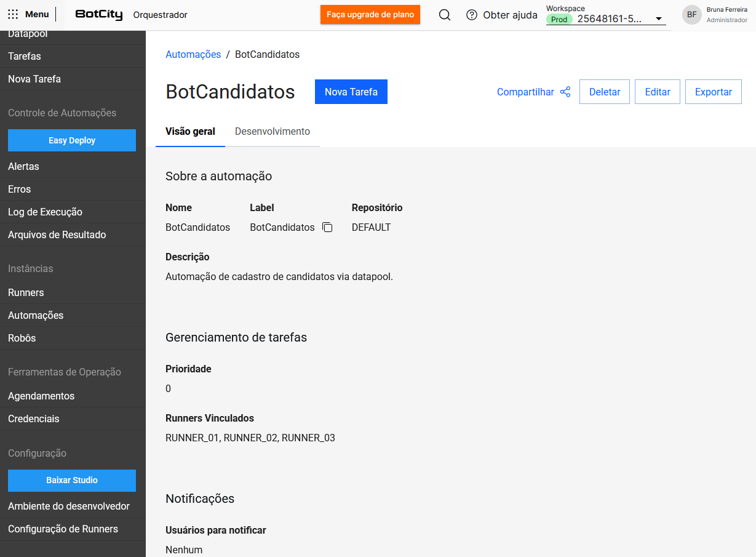Copy the BotCandidatos label with copy icon
This screenshot has width=756, height=557.
(x=327, y=228)
